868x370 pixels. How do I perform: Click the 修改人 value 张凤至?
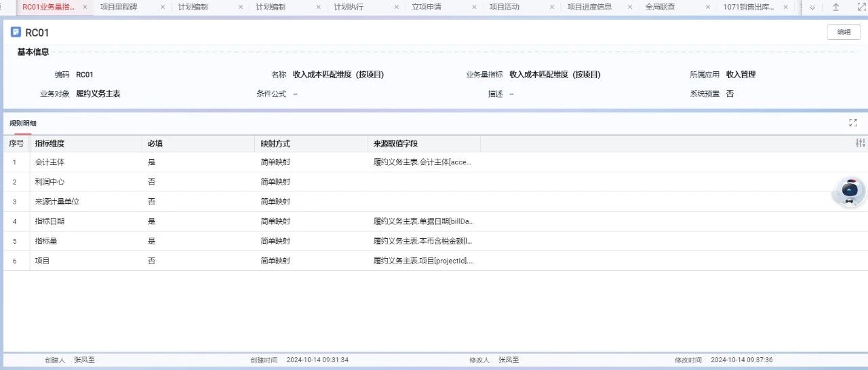pyautogui.click(x=509, y=360)
